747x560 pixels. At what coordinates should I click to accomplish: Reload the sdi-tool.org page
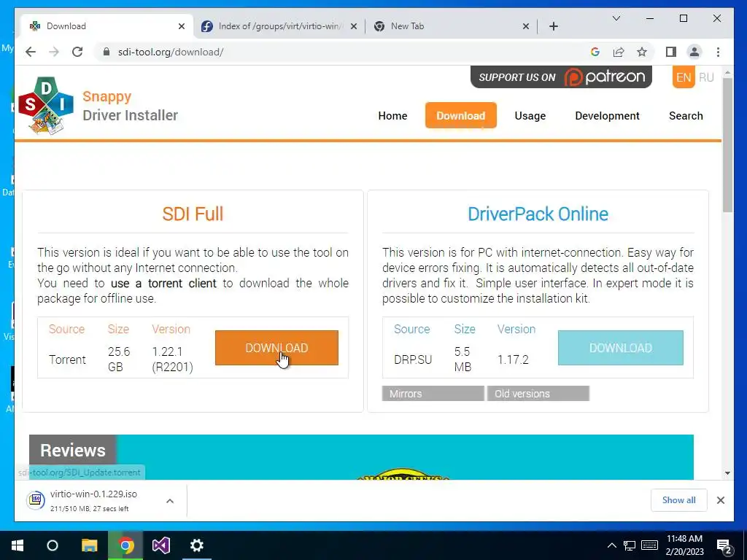(77, 52)
